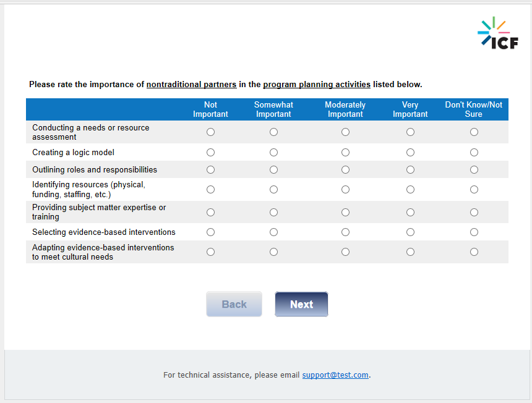Choose Somewhat Important for logic model row
Image resolution: width=532 pixels, height=403 pixels.
click(273, 153)
